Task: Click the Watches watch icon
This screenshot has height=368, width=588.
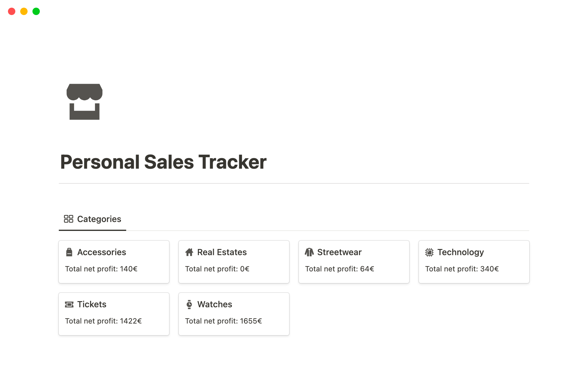Action: (189, 304)
